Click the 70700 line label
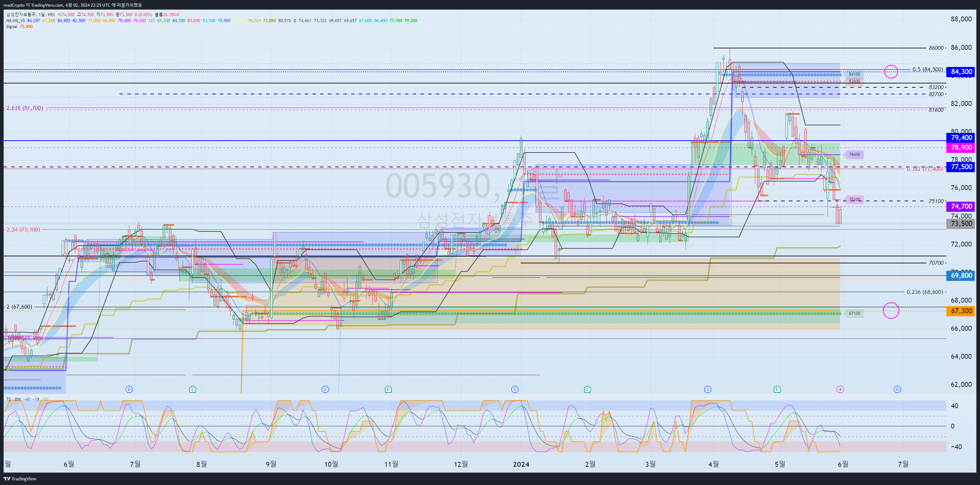The height and width of the screenshot is (485, 980). click(936, 263)
